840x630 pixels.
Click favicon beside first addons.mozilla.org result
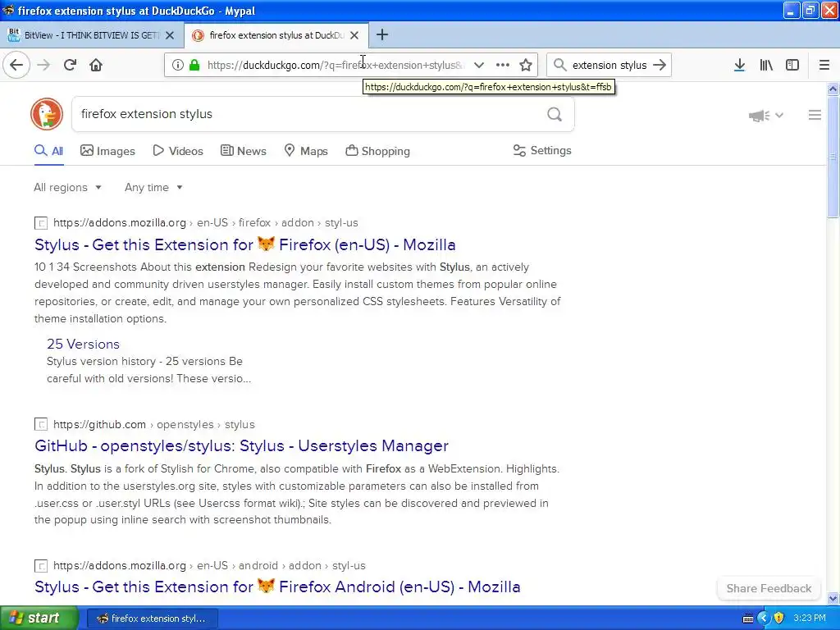(41, 223)
